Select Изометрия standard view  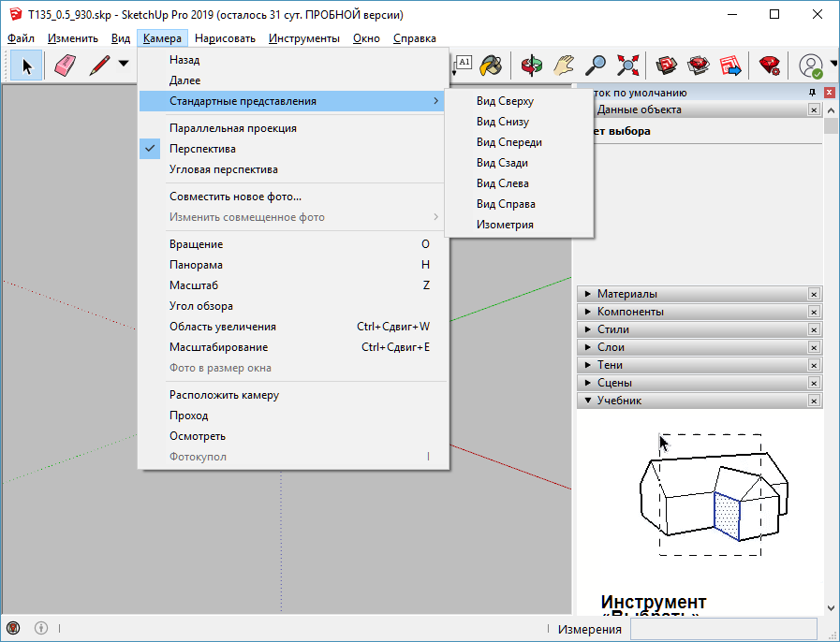(505, 225)
